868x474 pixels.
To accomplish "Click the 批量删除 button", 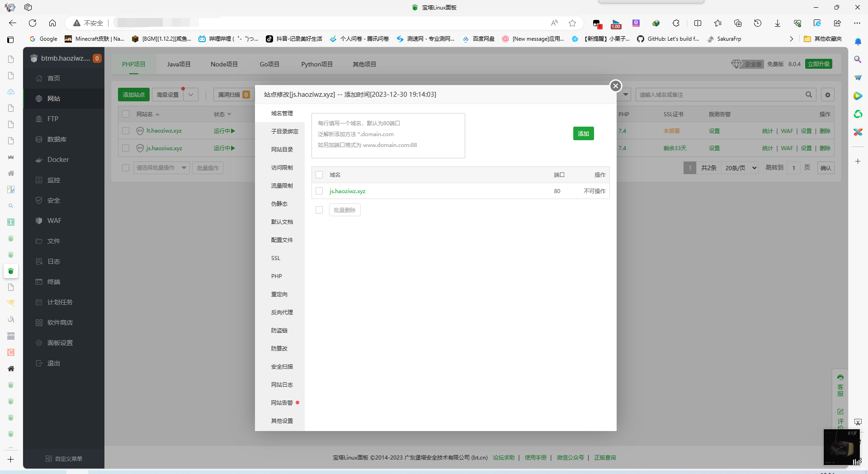I will (344, 210).
